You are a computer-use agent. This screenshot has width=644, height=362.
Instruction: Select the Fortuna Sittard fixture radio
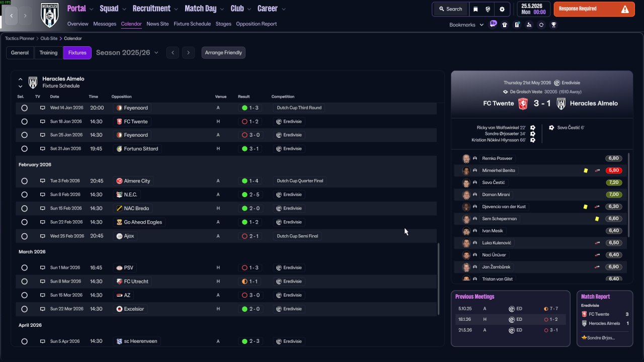click(x=24, y=149)
